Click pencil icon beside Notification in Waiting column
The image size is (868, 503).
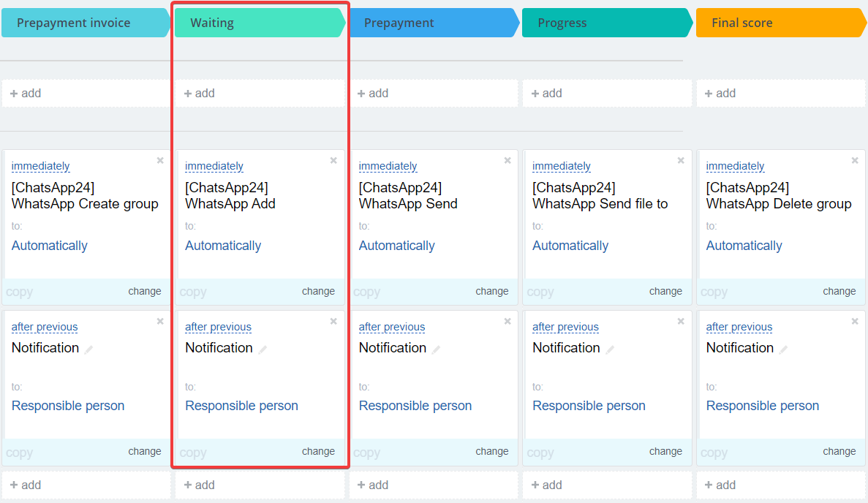(263, 349)
